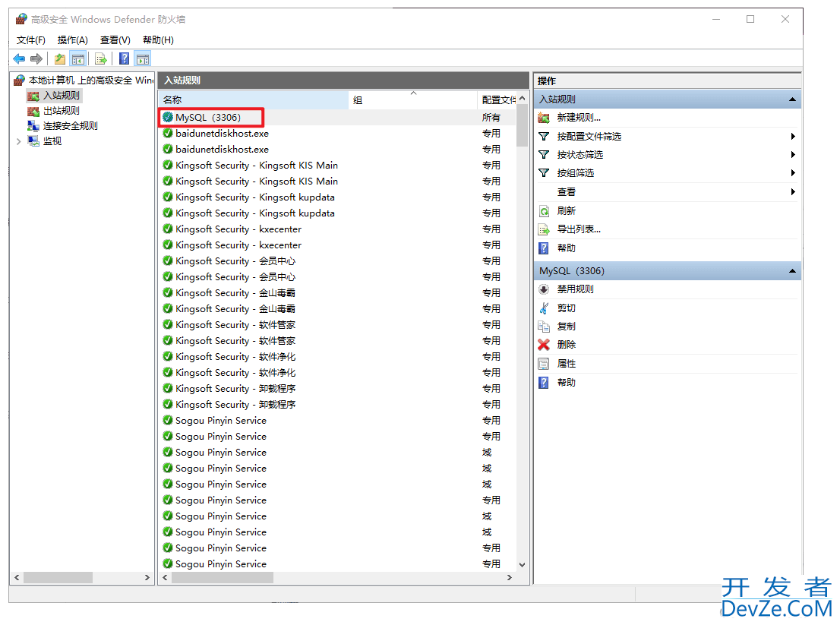
Task: Click rules list horizontal scrollbar thumb
Action: (x=223, y=577)
